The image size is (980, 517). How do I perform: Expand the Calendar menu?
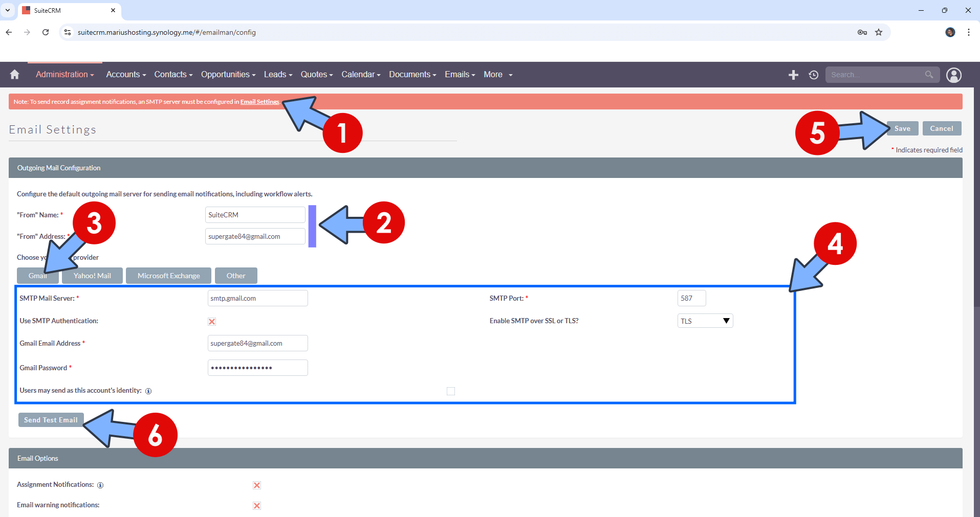[x=361, y=75]
